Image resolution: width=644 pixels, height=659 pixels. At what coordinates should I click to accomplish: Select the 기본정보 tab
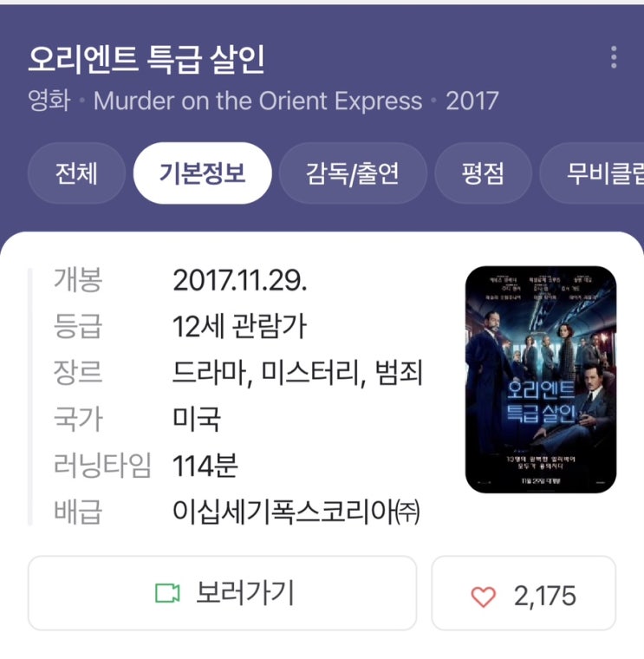[x=202, y=173]
